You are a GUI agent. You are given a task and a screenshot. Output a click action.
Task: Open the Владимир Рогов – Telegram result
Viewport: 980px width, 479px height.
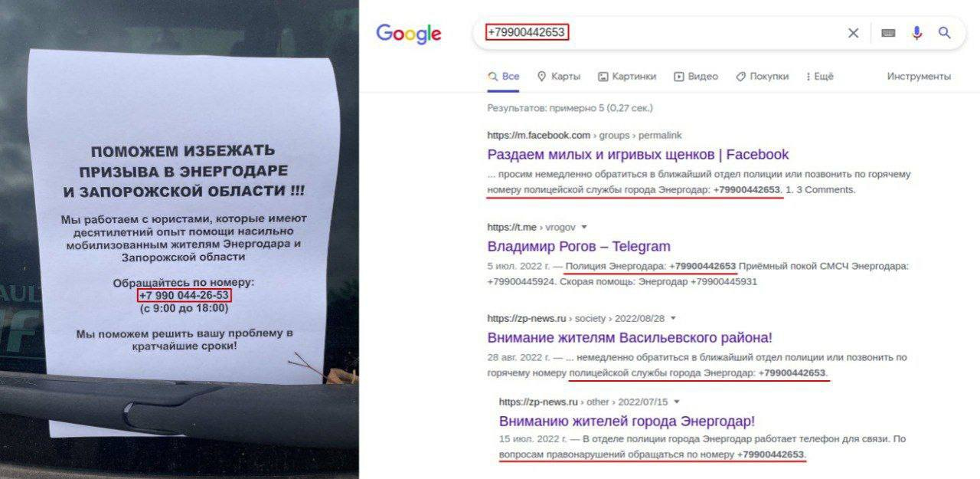point(579,247)
